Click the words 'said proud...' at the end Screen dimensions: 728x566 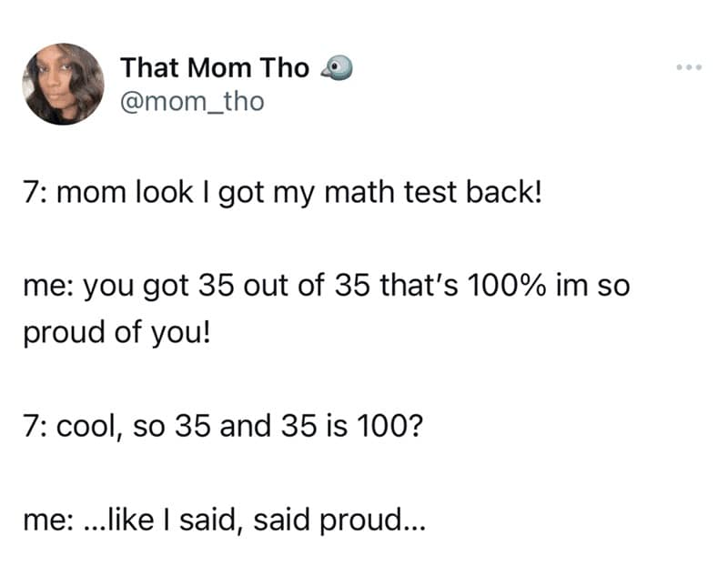(339, 521)
